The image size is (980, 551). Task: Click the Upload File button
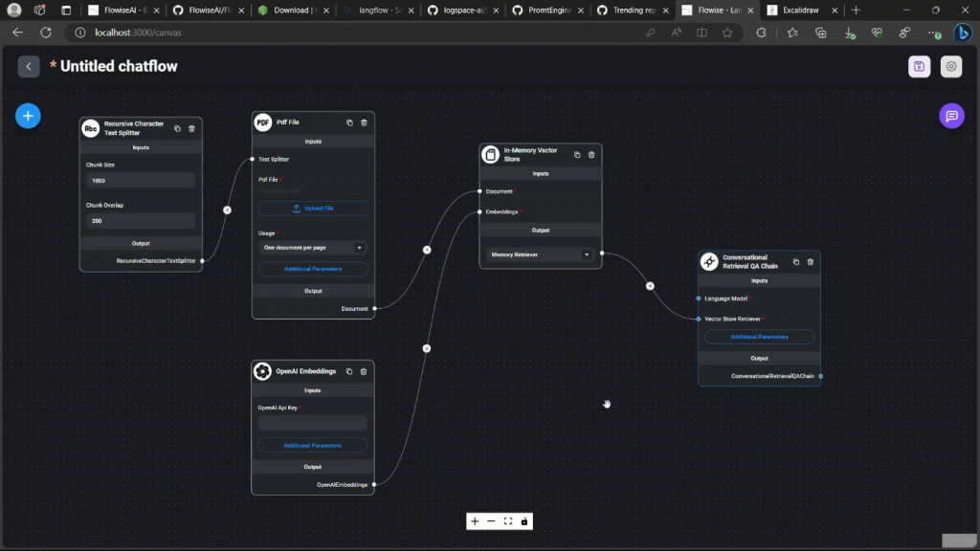coord(313,208)
